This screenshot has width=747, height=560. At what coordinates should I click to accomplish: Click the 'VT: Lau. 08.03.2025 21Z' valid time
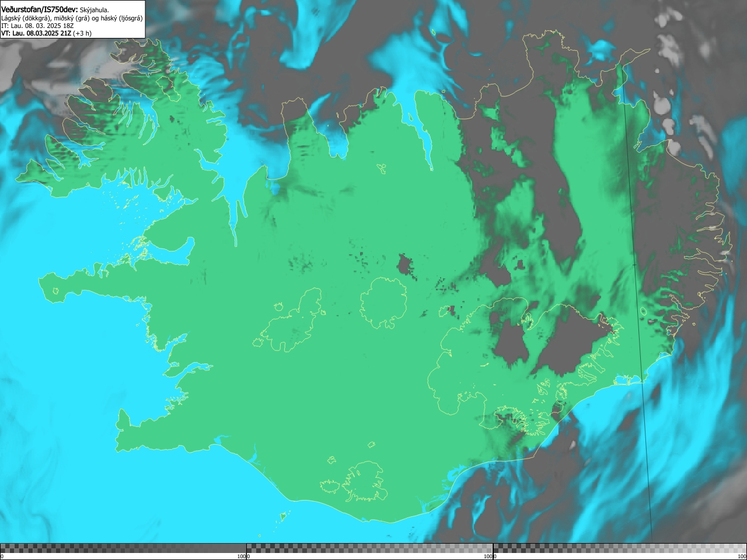coord(36,33)
